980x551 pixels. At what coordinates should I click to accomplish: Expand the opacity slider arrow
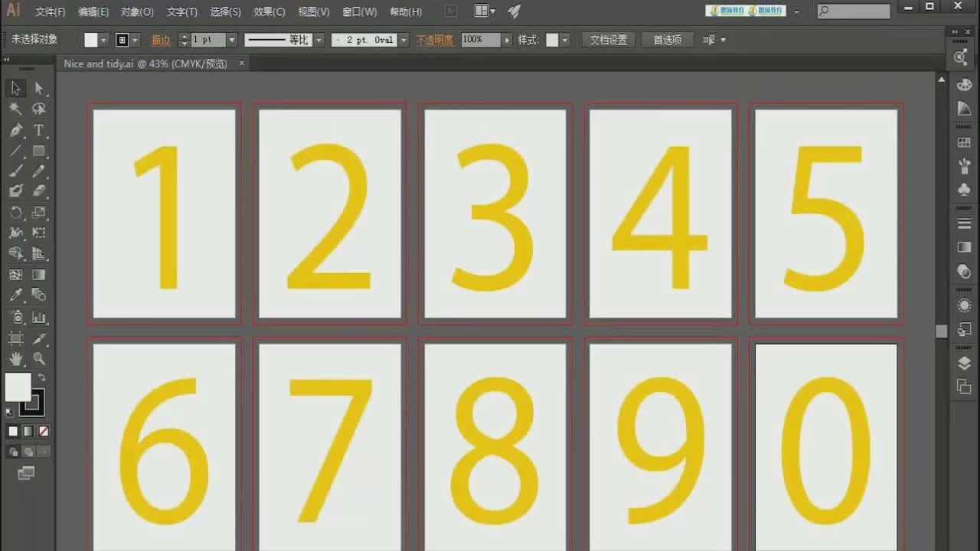pos(506,40)
